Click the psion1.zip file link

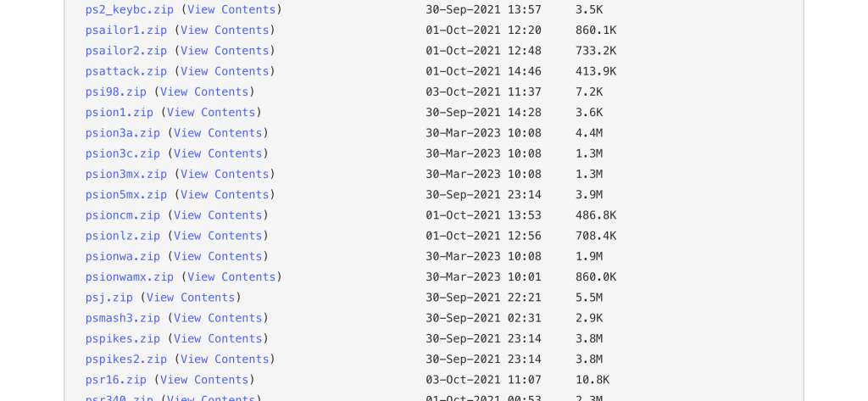pyautogui.click(x=119, y=113)
